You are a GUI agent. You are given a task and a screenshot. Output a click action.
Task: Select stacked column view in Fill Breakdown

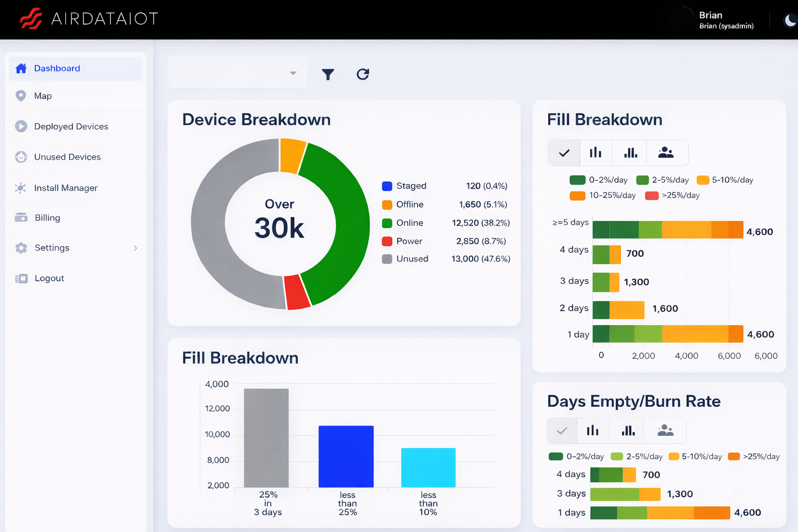point(629,152)
